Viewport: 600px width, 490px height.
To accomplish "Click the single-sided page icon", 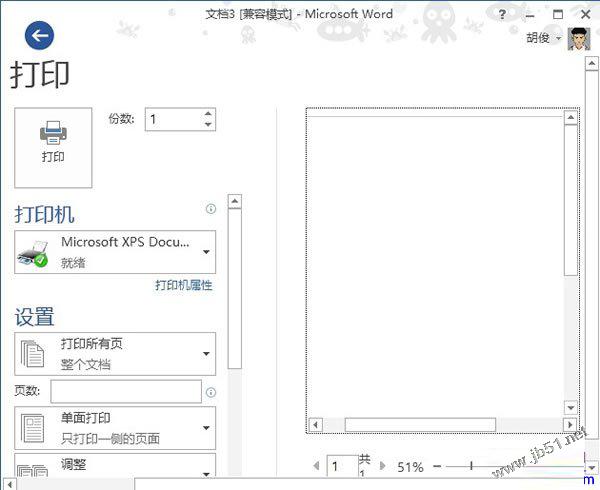I will click(x=33, y=428).
